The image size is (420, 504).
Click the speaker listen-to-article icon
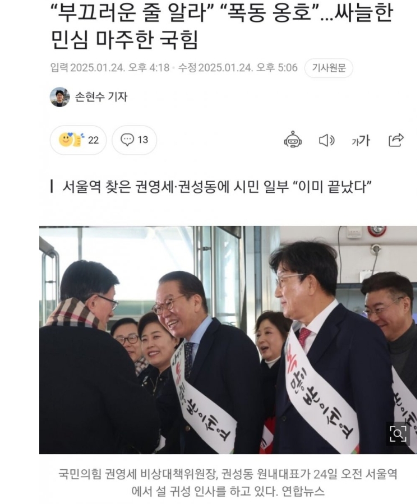click(x=327, y=141)
